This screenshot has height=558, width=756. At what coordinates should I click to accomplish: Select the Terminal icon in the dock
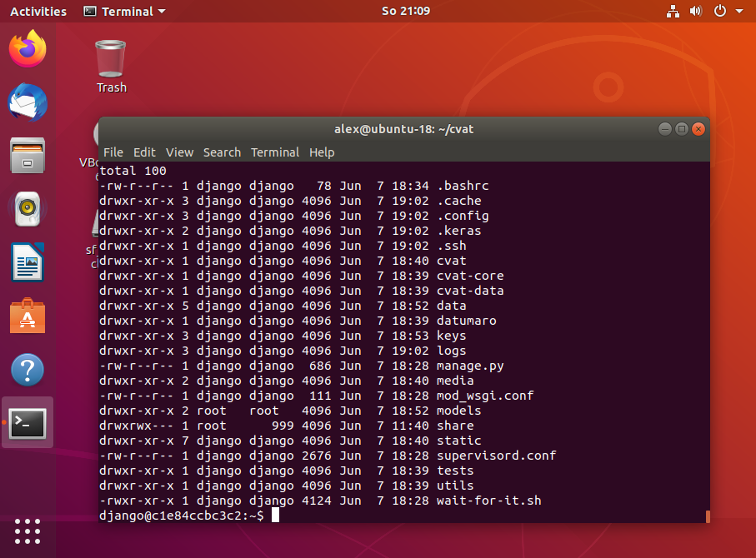(x=27, y=422)
